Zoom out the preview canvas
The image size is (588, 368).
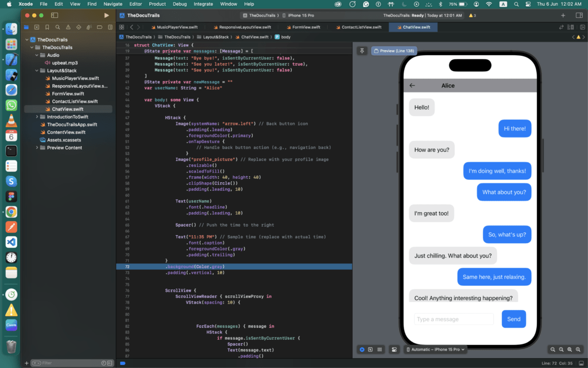[553, 349]
